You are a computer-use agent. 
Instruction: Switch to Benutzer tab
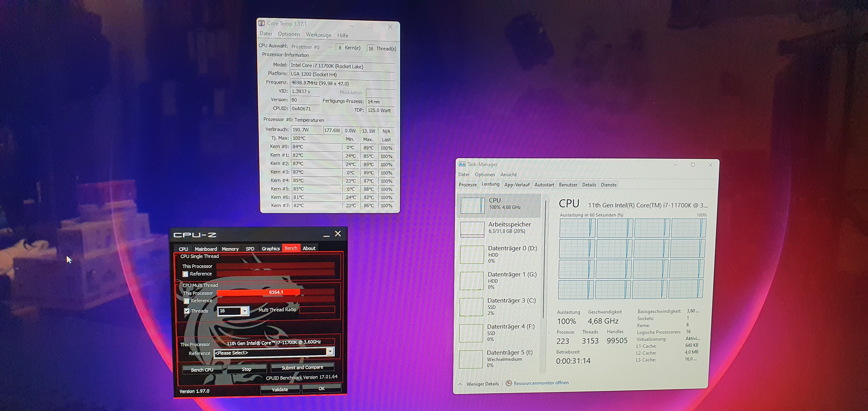pos(568,185)
